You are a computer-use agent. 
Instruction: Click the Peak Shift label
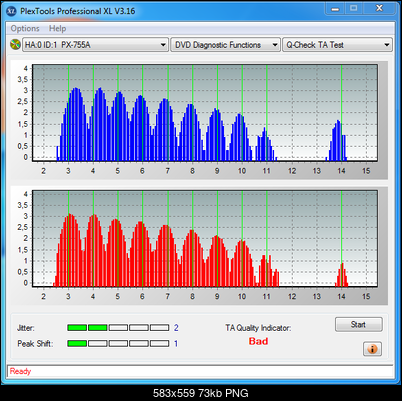click(35, 343)
